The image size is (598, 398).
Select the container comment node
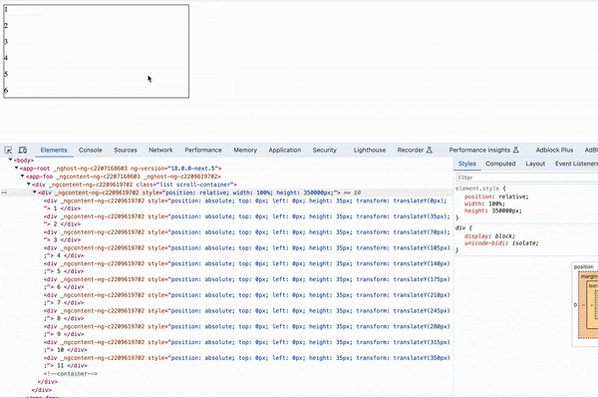click(71, 374)
